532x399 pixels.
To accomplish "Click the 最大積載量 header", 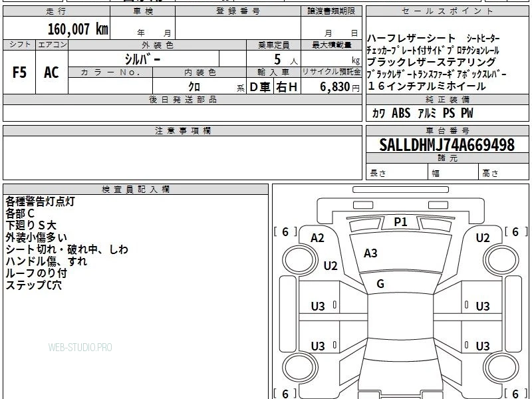I will point(331,45).
